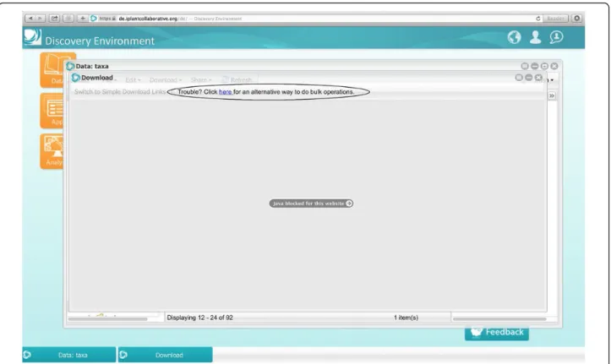Screen dimensions: 611x364
Task: Click the browser back arrow
Action: [x=30, y=19]
